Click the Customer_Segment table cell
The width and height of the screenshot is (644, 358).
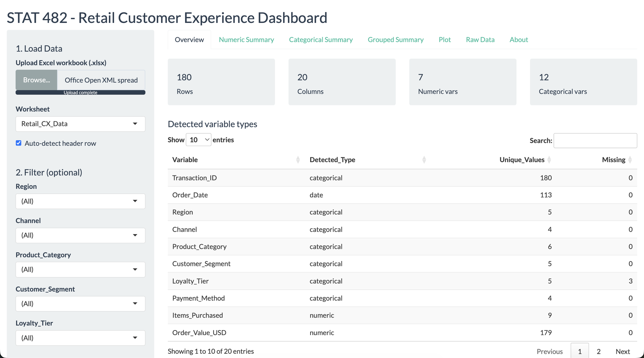(x=236, y=264)
